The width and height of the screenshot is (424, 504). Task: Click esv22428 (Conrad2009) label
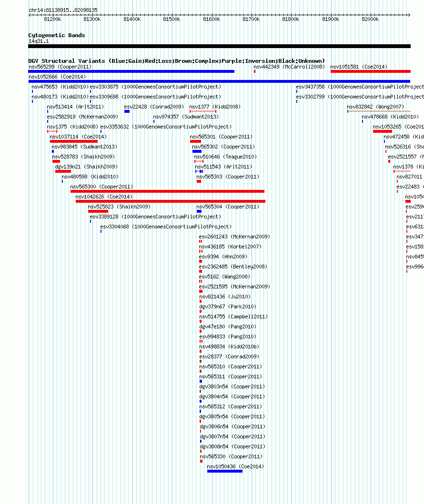click(154, 107)
